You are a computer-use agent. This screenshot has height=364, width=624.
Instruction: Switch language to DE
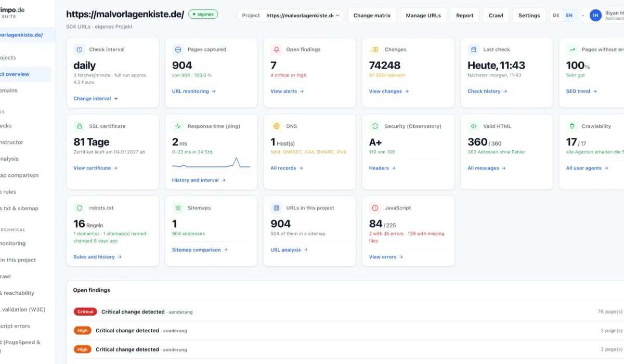(556, 16)
